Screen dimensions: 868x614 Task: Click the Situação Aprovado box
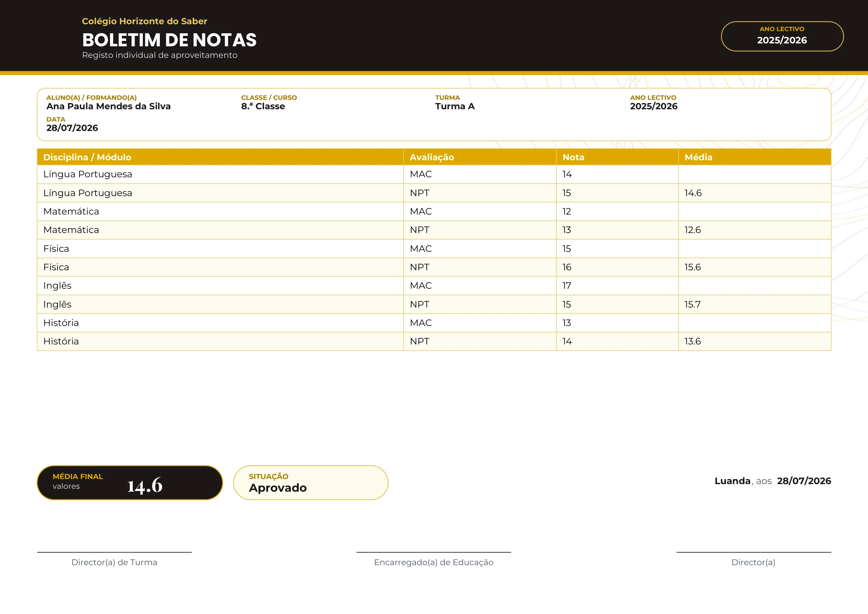pos(310,483)
